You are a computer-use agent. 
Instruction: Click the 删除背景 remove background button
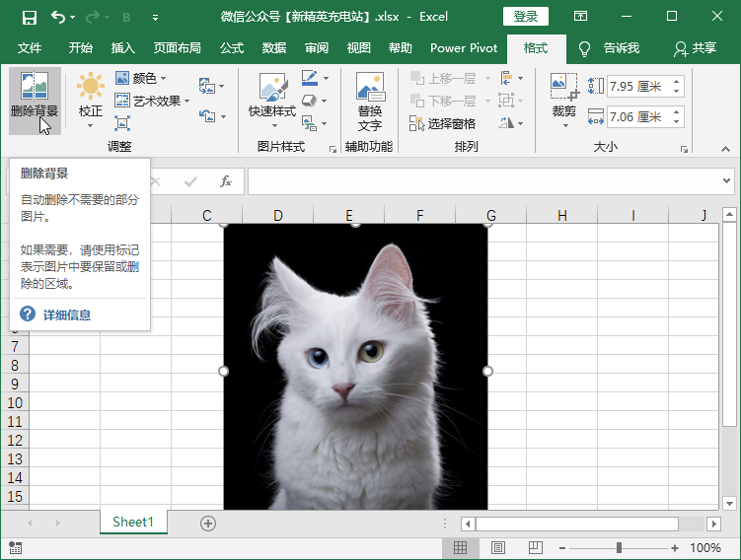(x=35, y=101)
